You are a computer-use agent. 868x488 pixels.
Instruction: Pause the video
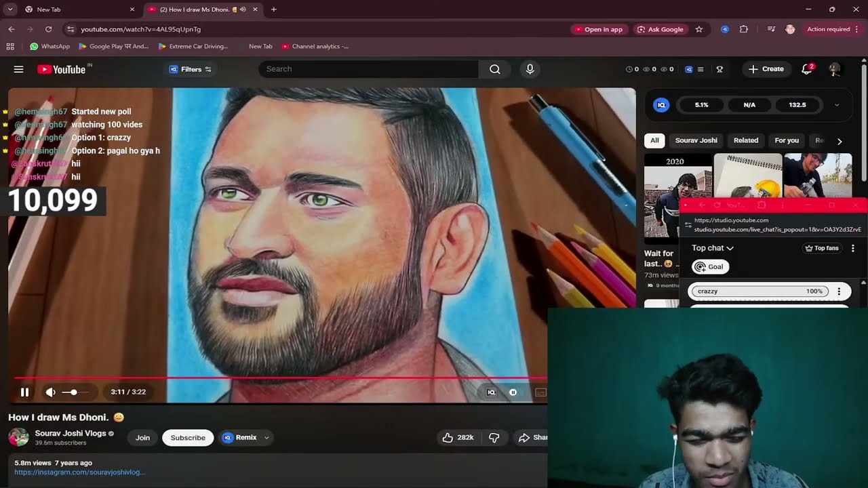tap(24, 392)
